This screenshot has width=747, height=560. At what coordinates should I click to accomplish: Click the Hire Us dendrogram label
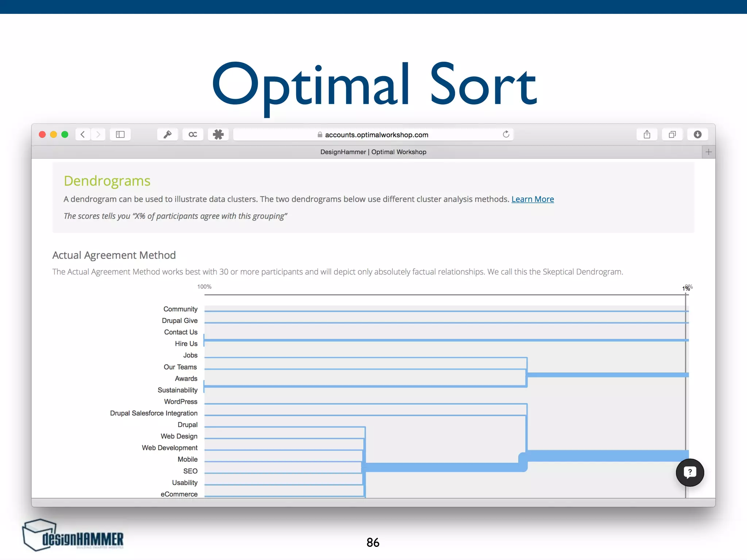pyautogui.click(x=186, y=344)
